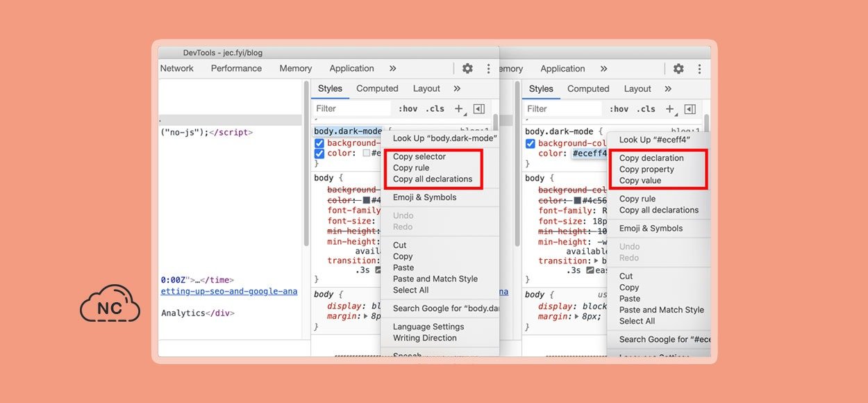The height and width of the screenshot is (403, 868).
Task: Open easing editor icon in left window transition
Action: [x=378, y=270]
